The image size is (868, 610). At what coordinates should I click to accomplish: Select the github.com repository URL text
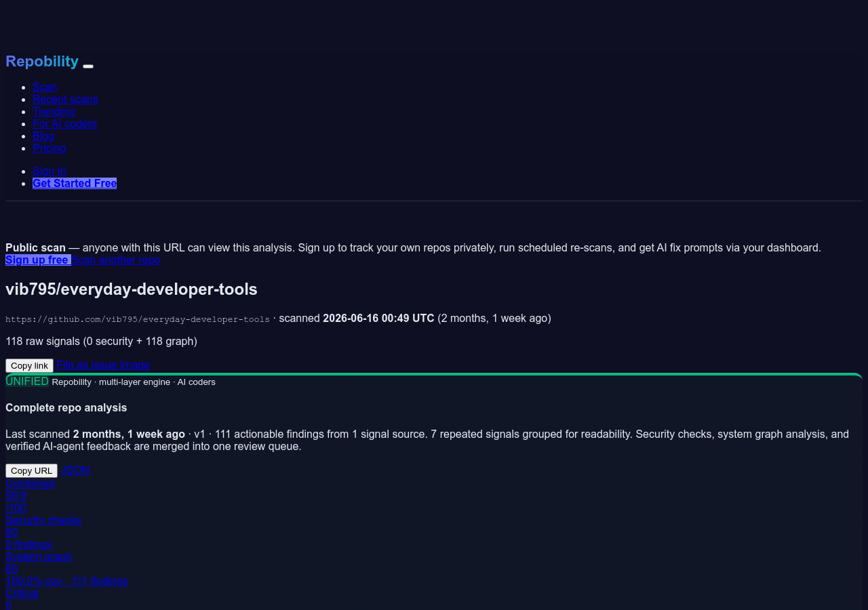point(138,319)
